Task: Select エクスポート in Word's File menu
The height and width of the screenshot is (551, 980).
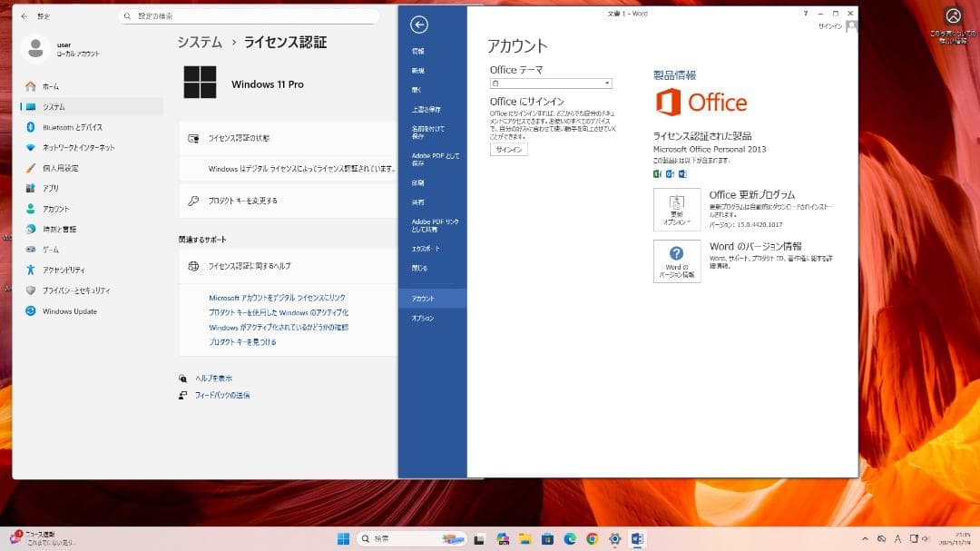Action: pos(427,248)
